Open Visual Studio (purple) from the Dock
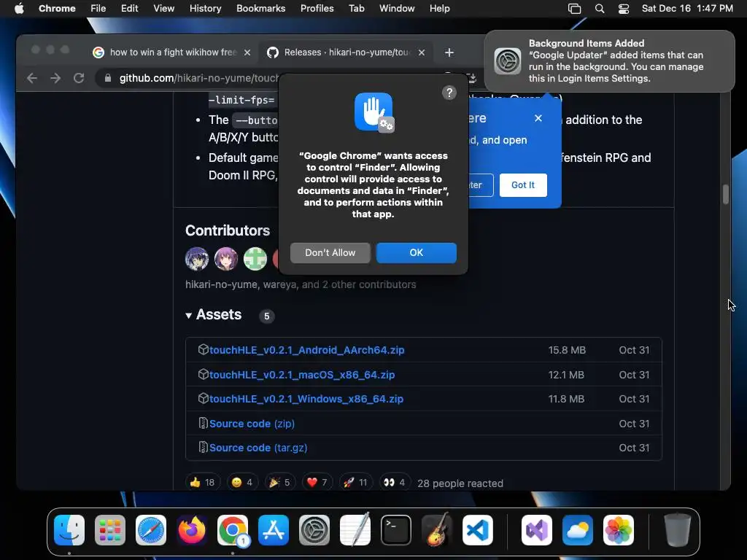 coord(537,530)
